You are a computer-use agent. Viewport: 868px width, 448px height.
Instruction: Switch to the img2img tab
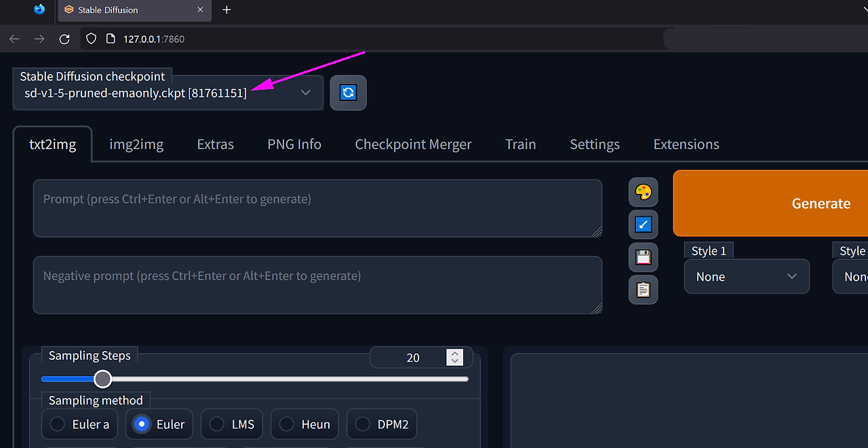click(x=136, y=144)
